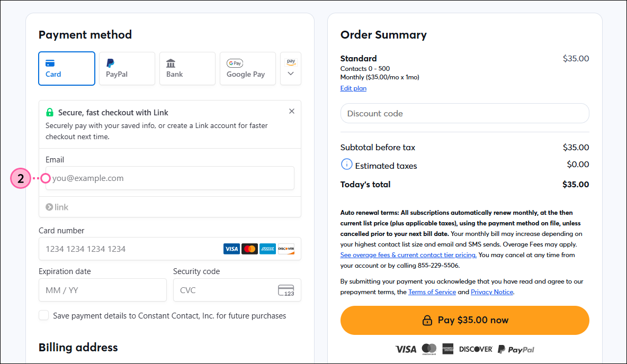Screen dimensions: 627x364
Task: Click the lock icon inside the pay button
Action: coord(429,320)
